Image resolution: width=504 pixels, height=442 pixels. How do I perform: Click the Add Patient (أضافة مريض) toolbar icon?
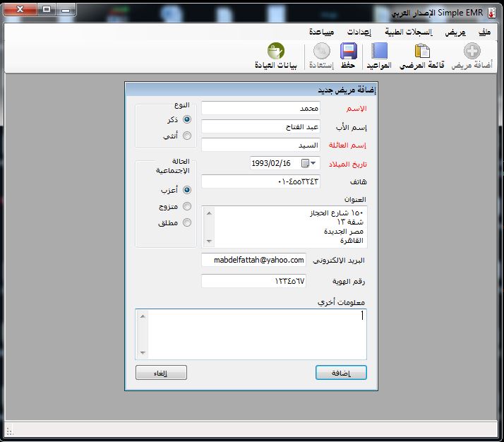pos(472,51)
